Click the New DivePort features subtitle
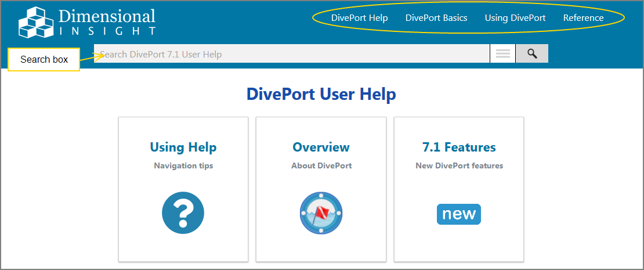 (459, 165)
